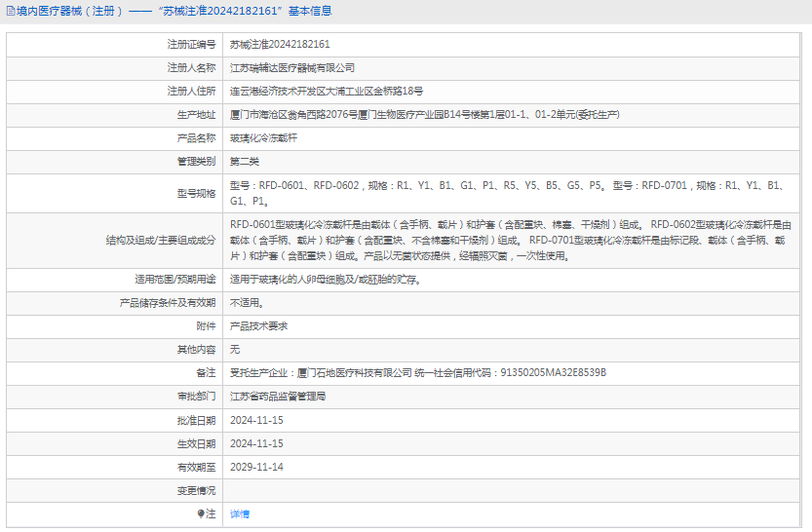The height and width of the screenshot is (532, 812).
Task: Click the 其他内容 row label
Action: click(196, 350)
